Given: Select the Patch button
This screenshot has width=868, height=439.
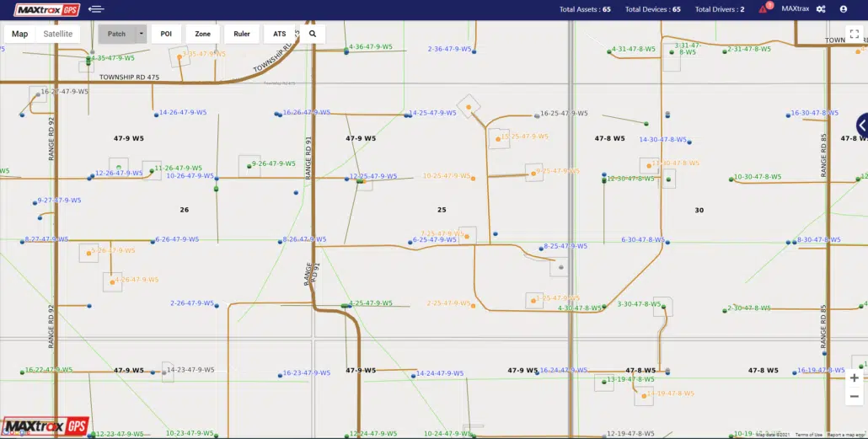Looking at the screenshot, I should click(116, 34).
